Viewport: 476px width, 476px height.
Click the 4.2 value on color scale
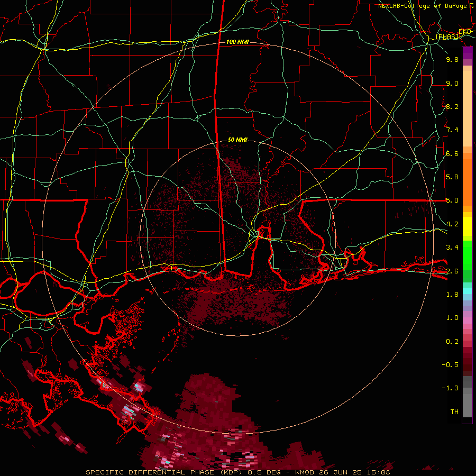tap(452, 224)
